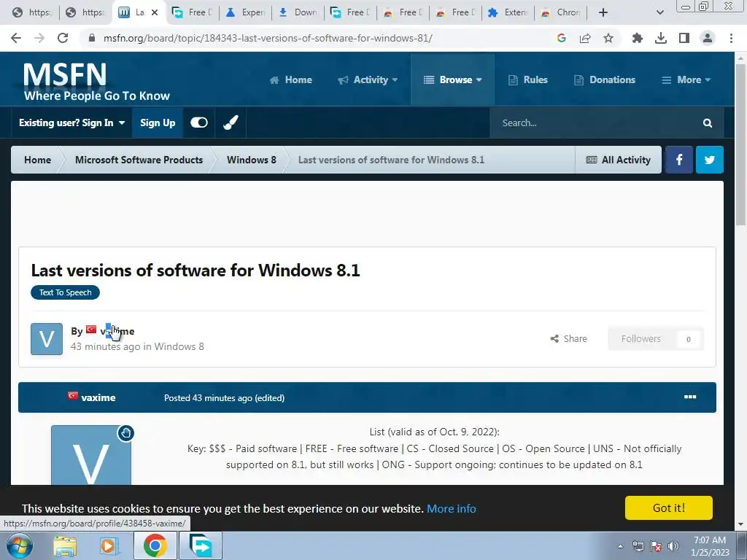
Task: Expand the tab search chevron
Action: click(x=659, y=12)
